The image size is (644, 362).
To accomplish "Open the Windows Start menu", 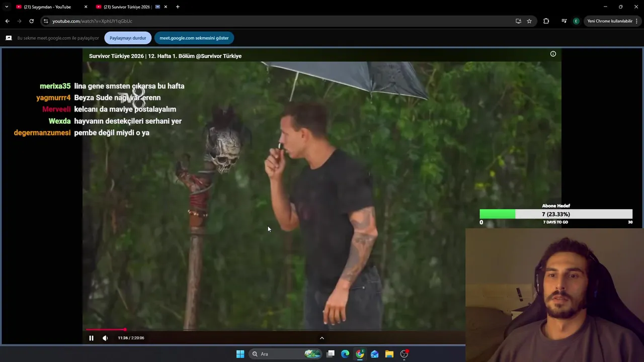I will [240, 354].
